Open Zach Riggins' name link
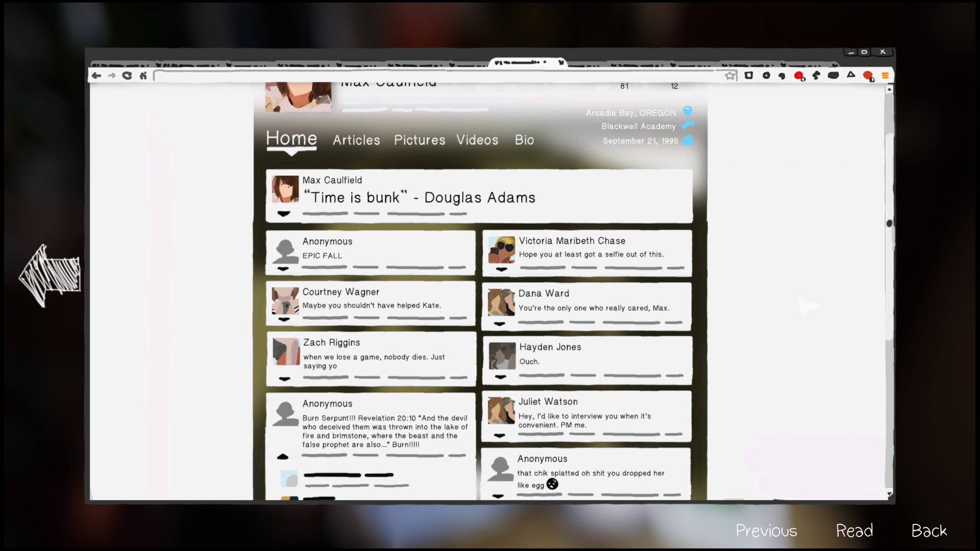 tap(332, 342)
